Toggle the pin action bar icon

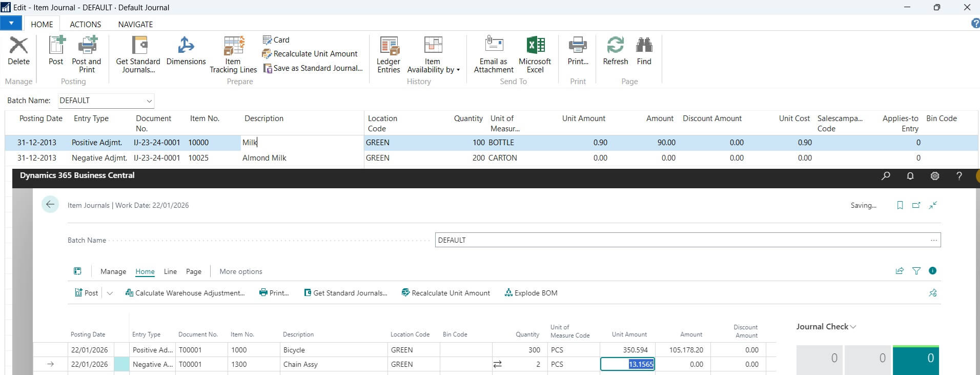tap(932, 293)
